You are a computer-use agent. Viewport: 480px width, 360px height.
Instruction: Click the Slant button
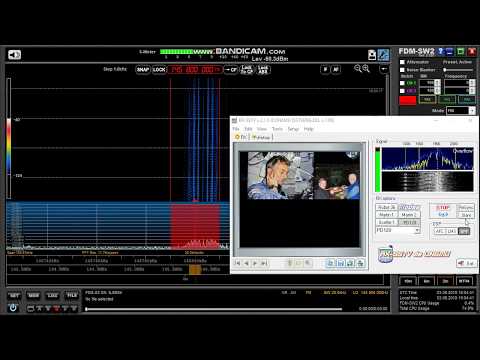[466, 215]
